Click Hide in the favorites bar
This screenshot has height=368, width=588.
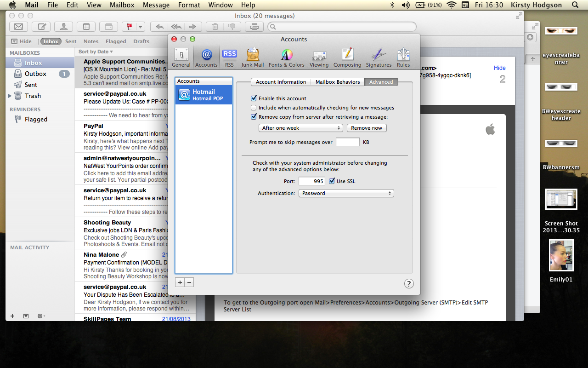pyautogui.click(x=22, y=41)
